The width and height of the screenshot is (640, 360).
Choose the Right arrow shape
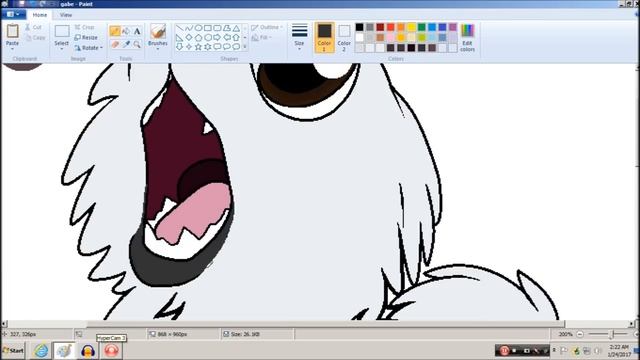click(x=217, y=38)
